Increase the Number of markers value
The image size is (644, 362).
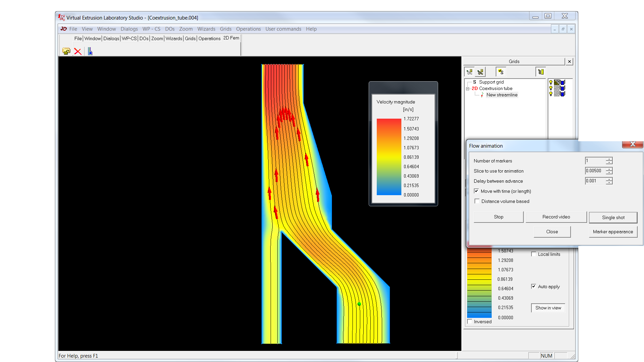tap(609, 159)
